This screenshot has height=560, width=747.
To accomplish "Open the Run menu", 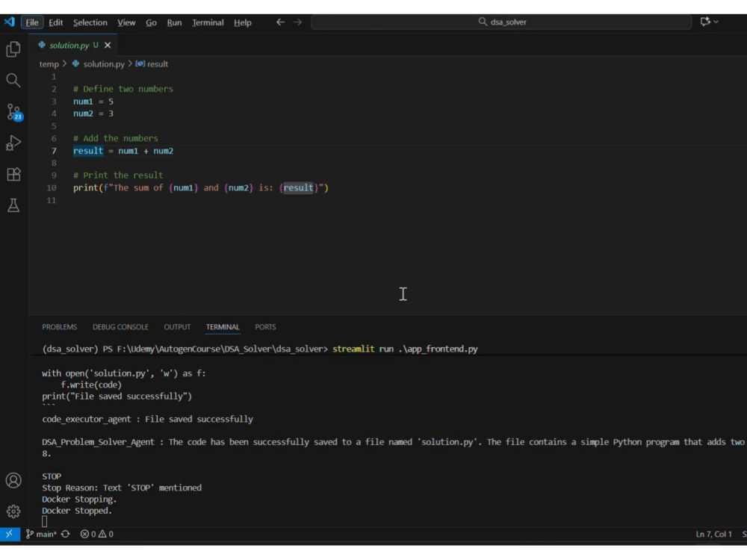I will coord(174,22).
